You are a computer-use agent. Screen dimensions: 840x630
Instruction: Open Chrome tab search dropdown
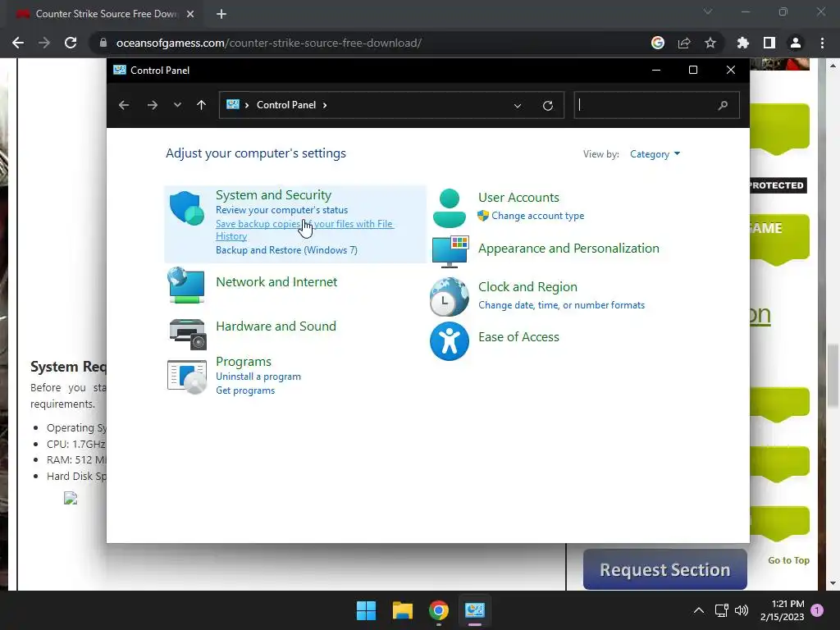708,11
